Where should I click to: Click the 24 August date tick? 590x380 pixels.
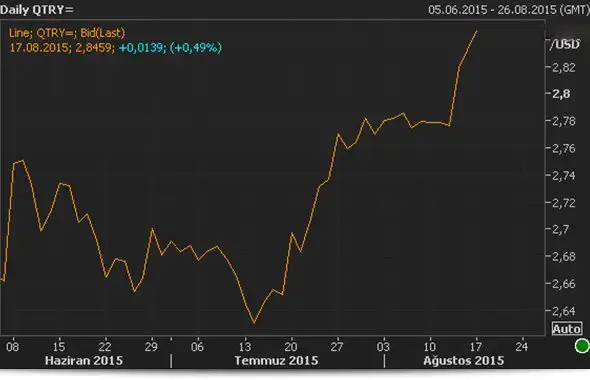(522, 346)
